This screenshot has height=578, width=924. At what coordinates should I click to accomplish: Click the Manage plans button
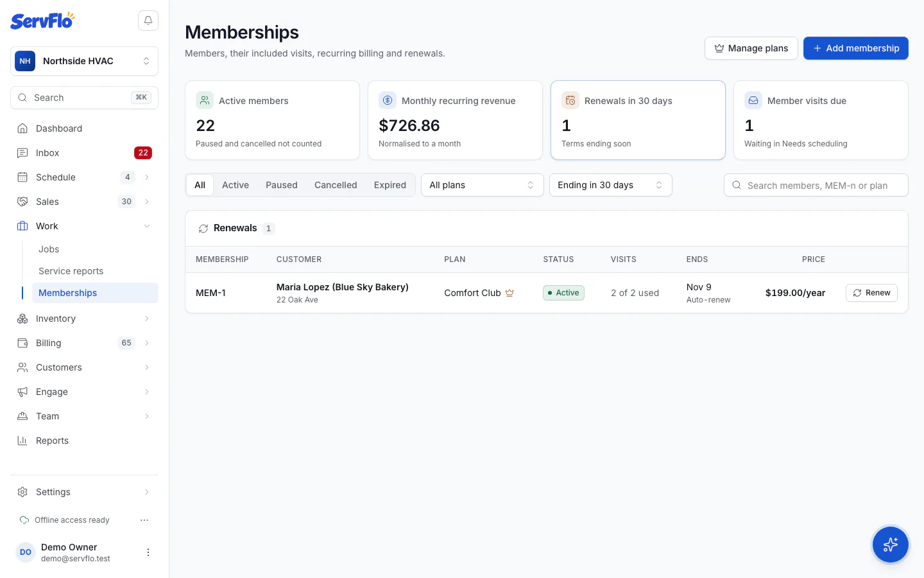click(x=751, y=48)
